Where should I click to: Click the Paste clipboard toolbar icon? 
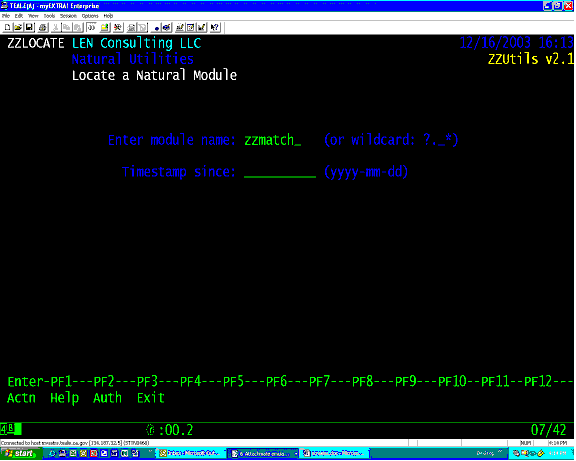(78, 27)
